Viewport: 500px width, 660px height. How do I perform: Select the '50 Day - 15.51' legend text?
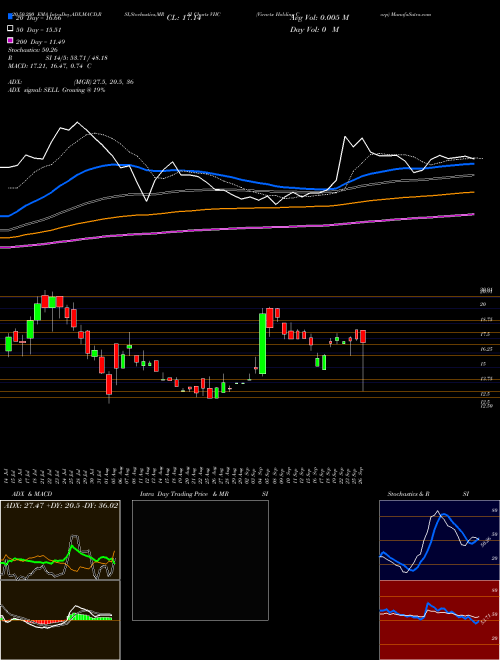click(39, 30)
